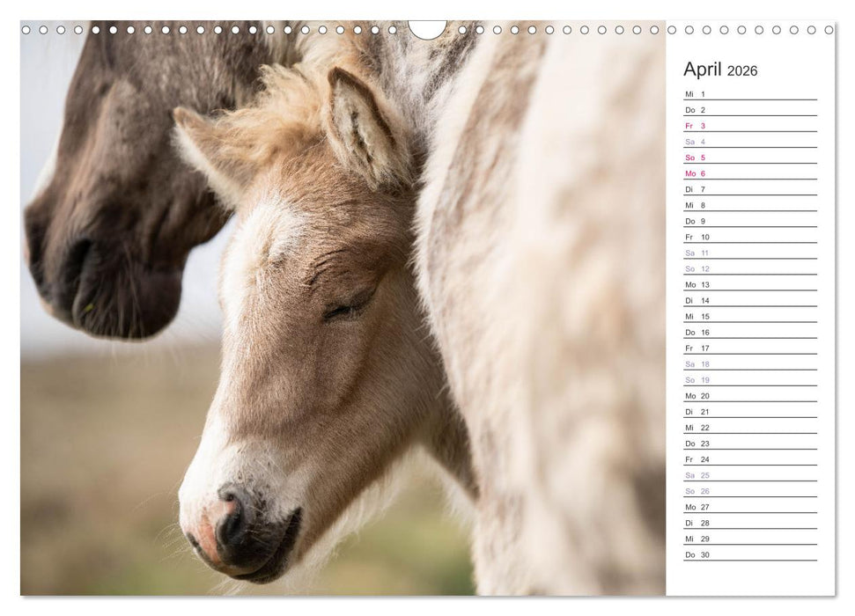
Task: Click the pink holiday date "Fr 3"
Action: (x=693, y=125)
